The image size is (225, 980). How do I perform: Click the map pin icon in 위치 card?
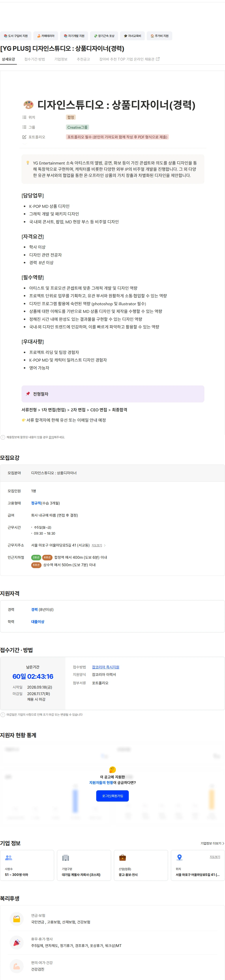point(179,858)
